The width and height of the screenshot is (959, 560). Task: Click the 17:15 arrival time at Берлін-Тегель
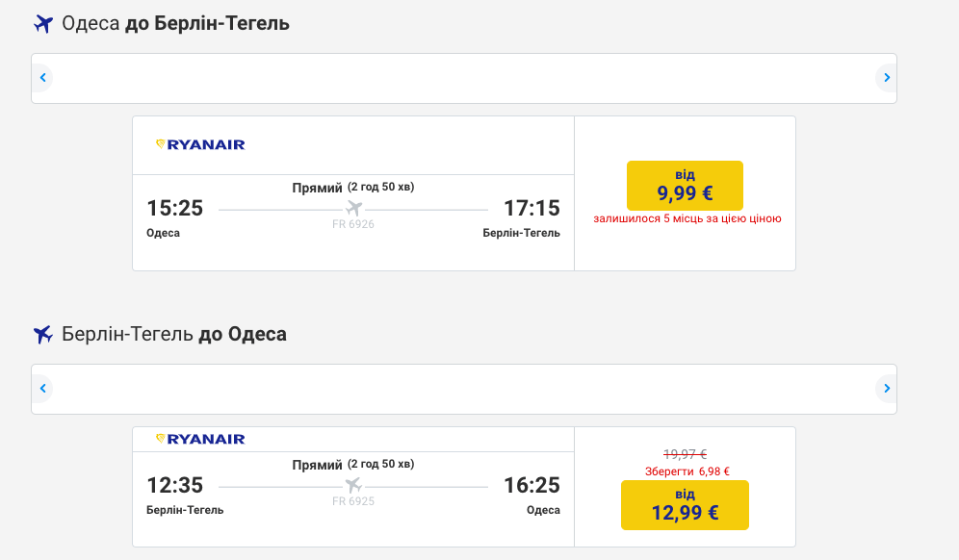coord(531,208)
